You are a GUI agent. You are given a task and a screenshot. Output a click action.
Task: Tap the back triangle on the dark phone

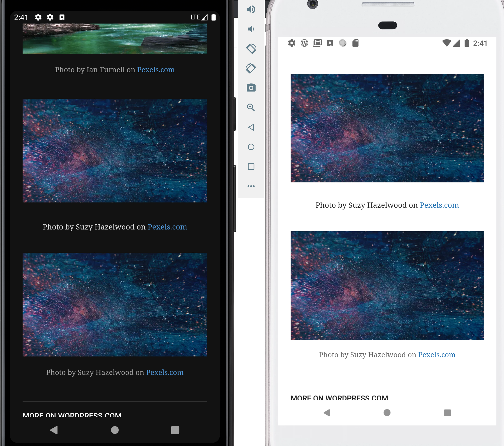54,430
